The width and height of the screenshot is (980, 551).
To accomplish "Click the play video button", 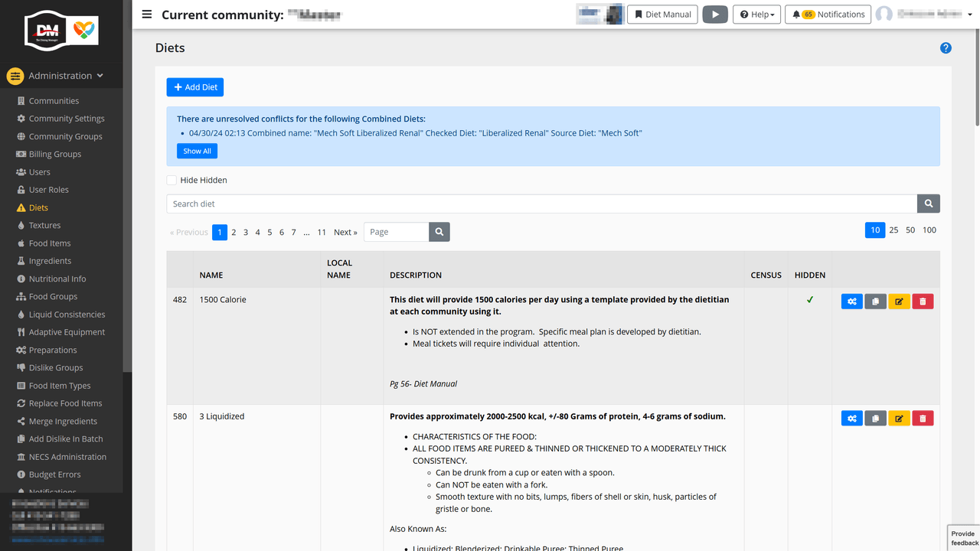I will (715, 15).
